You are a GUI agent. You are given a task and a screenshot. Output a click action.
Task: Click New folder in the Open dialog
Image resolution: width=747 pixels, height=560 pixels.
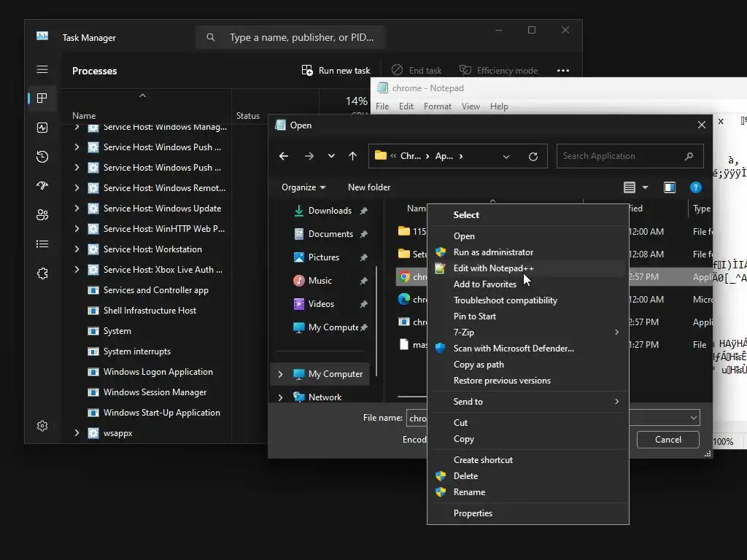368,187
